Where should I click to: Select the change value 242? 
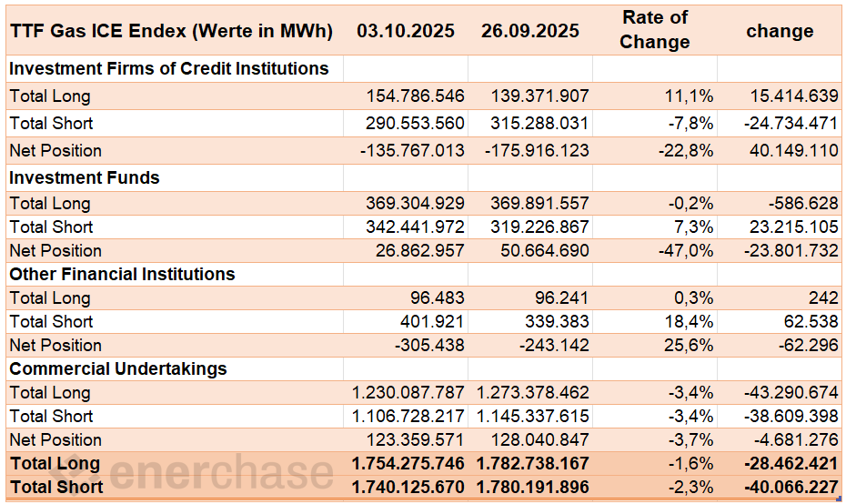[823, 297]
